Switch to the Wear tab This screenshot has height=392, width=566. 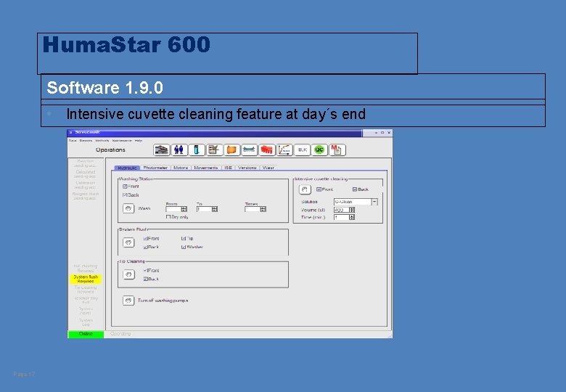pyautogui.click(x=268, y=168)
